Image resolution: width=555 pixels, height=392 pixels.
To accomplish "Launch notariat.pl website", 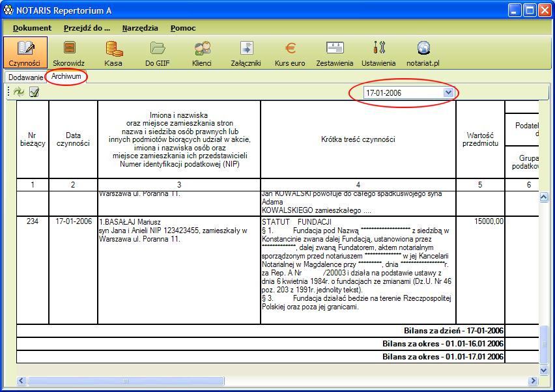I will tap(423, 52).
